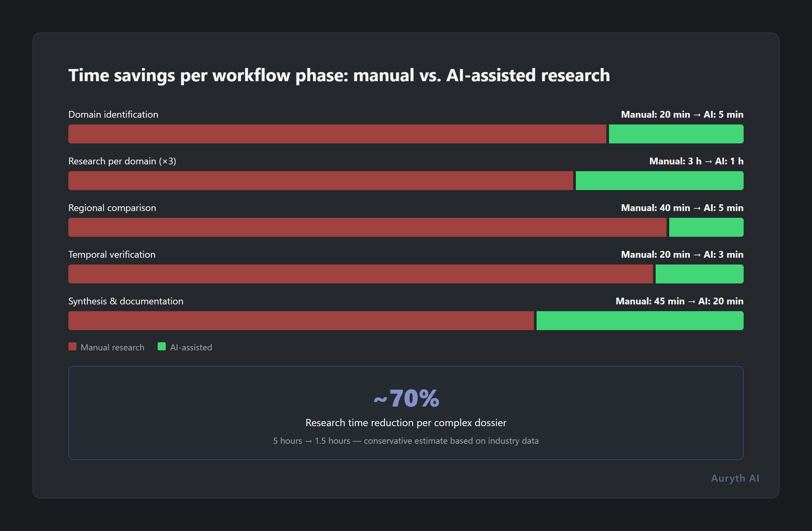Click the Auryth AI brand label
Image resolution: width=812 pixels, height=531 pixels.
tap(735, 478)
